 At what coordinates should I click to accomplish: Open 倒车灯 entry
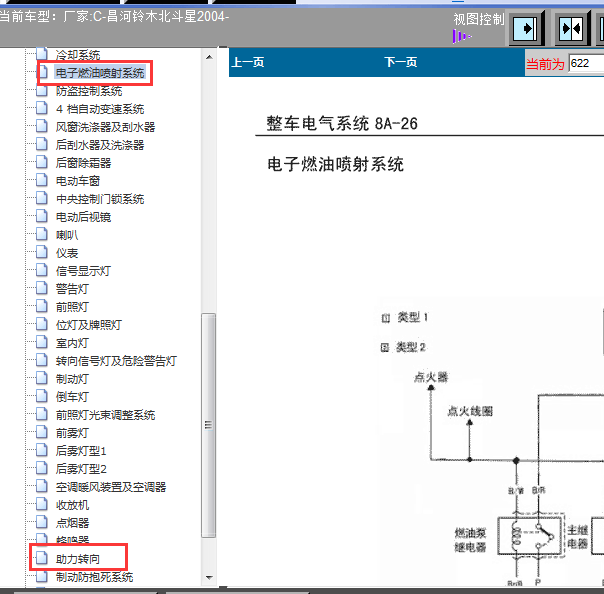point(72,397)
